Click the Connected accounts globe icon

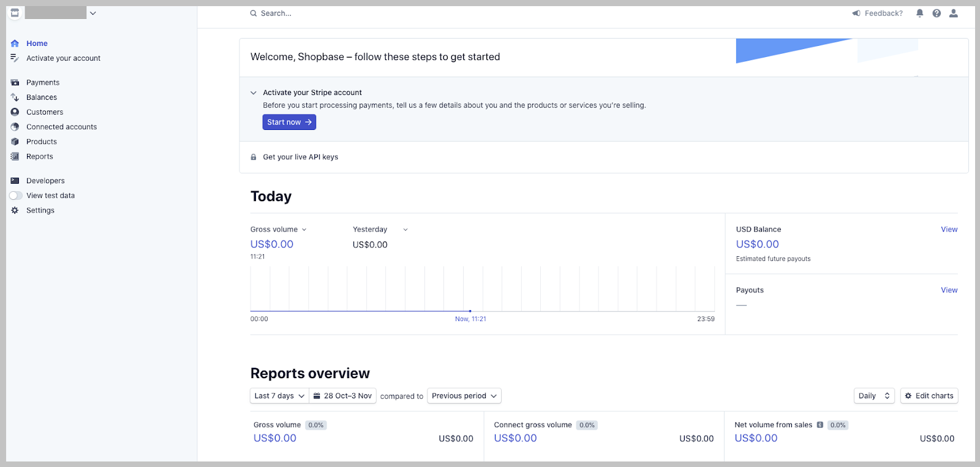[15, 127]
